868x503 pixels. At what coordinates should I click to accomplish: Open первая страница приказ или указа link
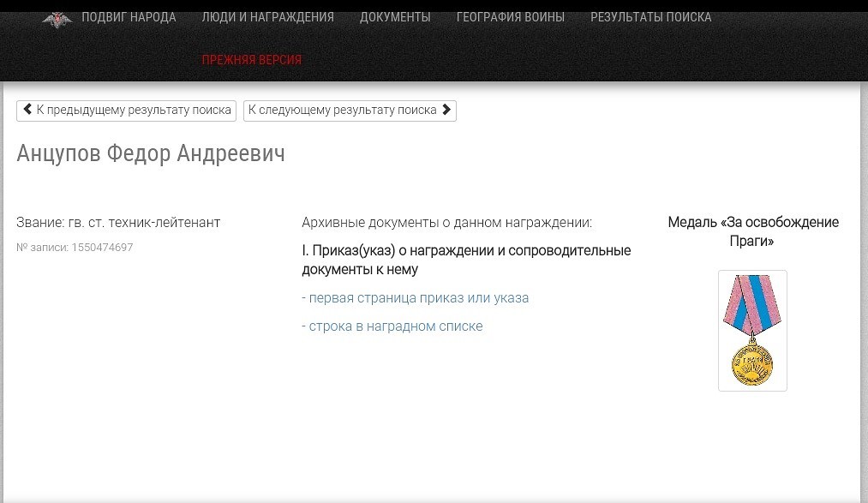point(418,298)
